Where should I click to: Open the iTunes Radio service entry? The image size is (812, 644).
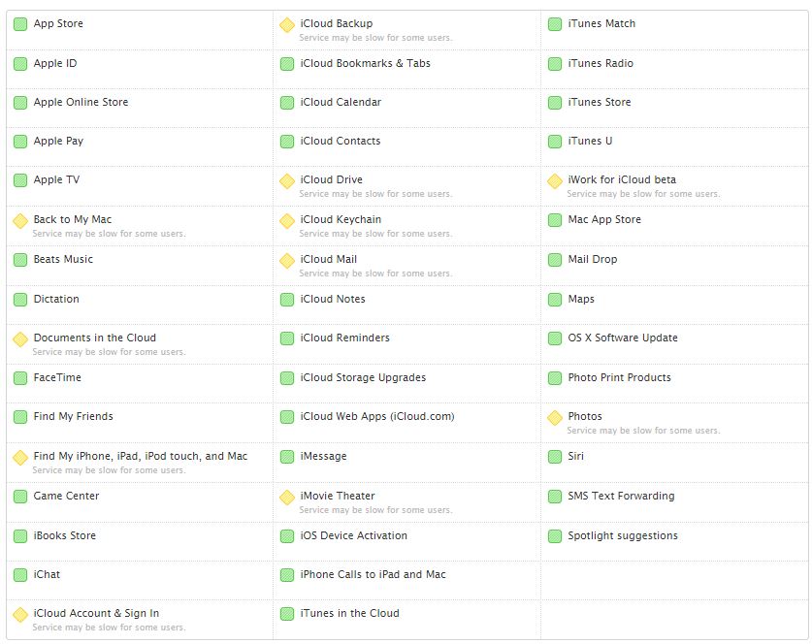(x=601, y=63)
